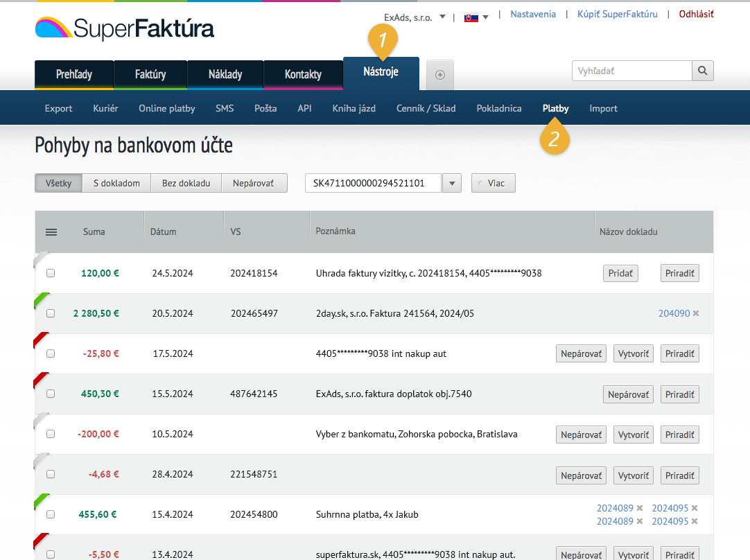Image resolution: width=750 pixels, height=560 pixels.
Task: Select the Nástroje tab
Action: [381, 73]
